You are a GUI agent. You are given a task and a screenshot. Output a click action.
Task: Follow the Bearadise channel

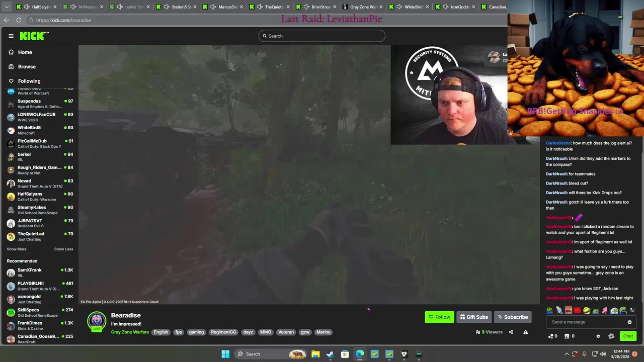point(439,317)
